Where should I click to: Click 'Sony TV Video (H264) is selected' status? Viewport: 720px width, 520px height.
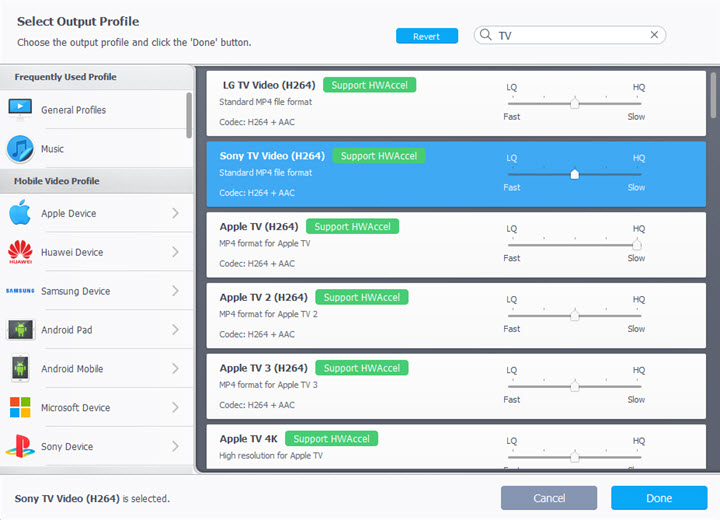(92, 498)
